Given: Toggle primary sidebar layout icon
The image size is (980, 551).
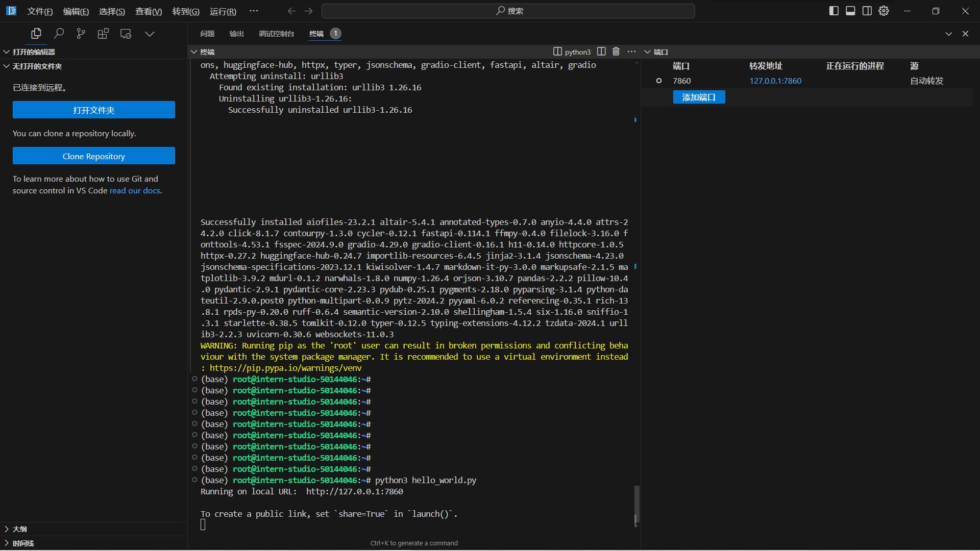Looking at the screenshot, I should pyautogui.click(x=834, y=11).
